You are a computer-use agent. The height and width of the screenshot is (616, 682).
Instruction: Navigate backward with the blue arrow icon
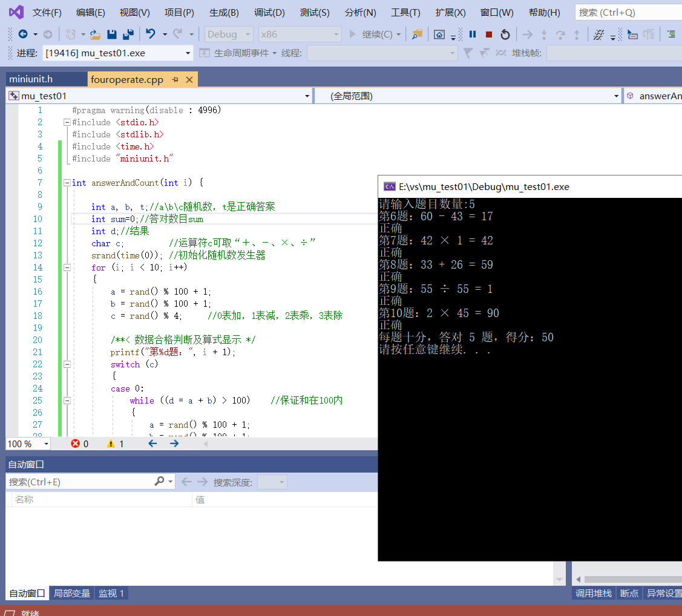pos(23,34)
